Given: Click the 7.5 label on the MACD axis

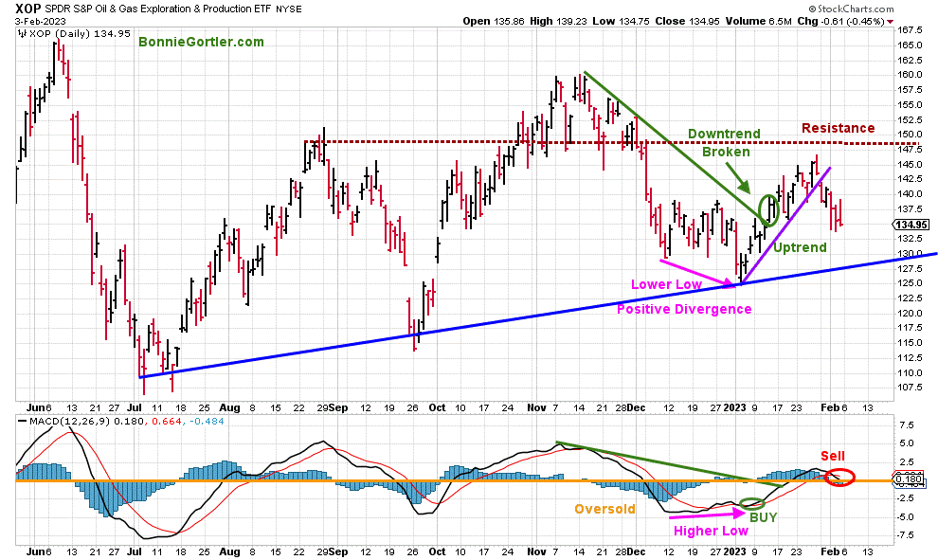Looking at the screenshot, I should tap(908, 425).
